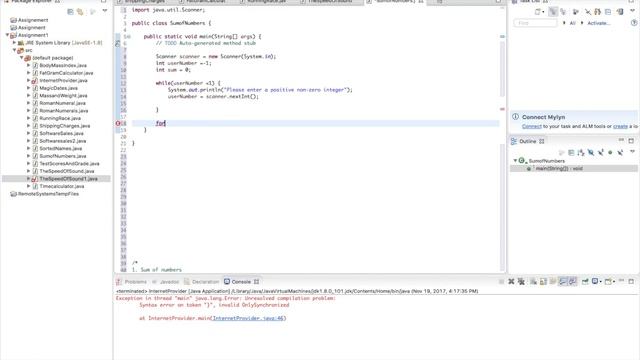Open the All working set arrow
The height and width of the screenshot is (360, 640).
[x=564, y=23]
